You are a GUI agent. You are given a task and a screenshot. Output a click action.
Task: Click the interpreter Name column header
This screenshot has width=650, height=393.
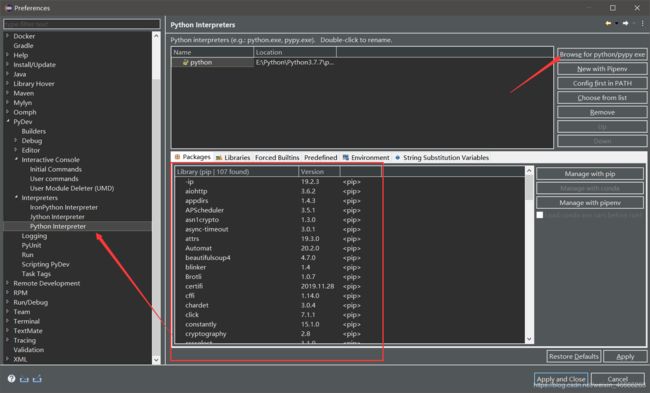pyautogui.click(x=212, y=52)
